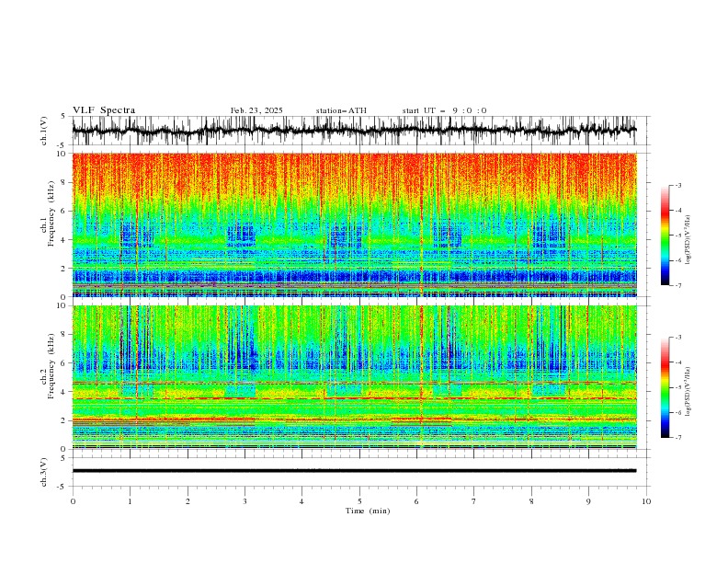The image size is (728, 563).
Task: Click the "-4" tick on ch.2 color bar
Action: (677, 362)
